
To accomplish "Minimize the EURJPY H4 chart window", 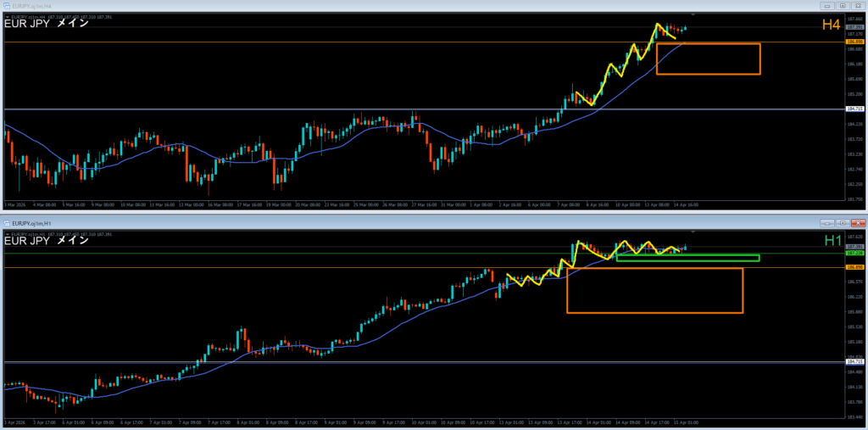I will pyautogui.click(x=827, y=6).
